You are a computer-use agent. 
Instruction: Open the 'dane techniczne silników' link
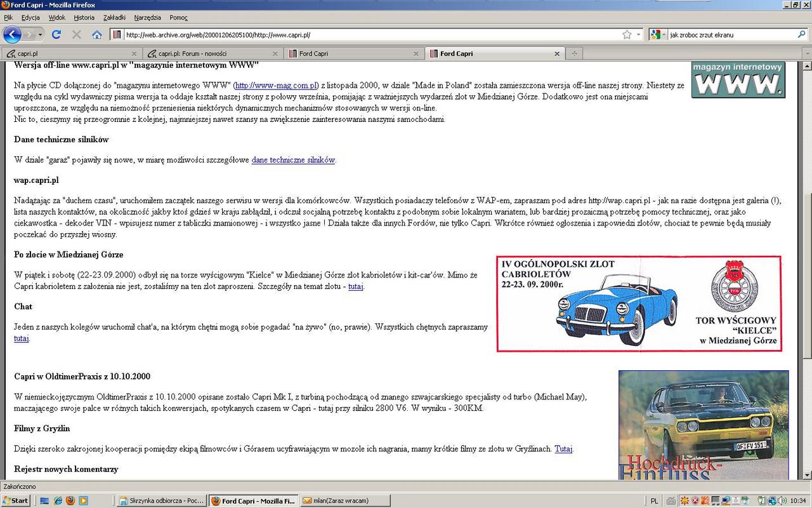point(293,160)
